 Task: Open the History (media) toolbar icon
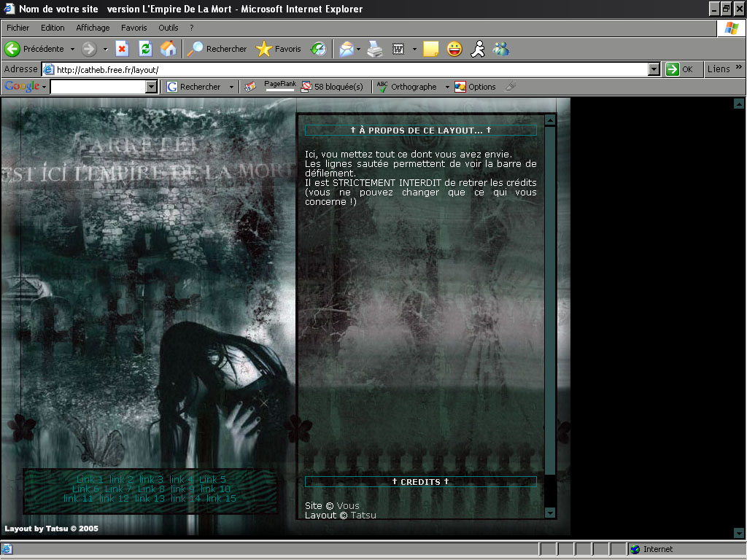pos(319,49)
